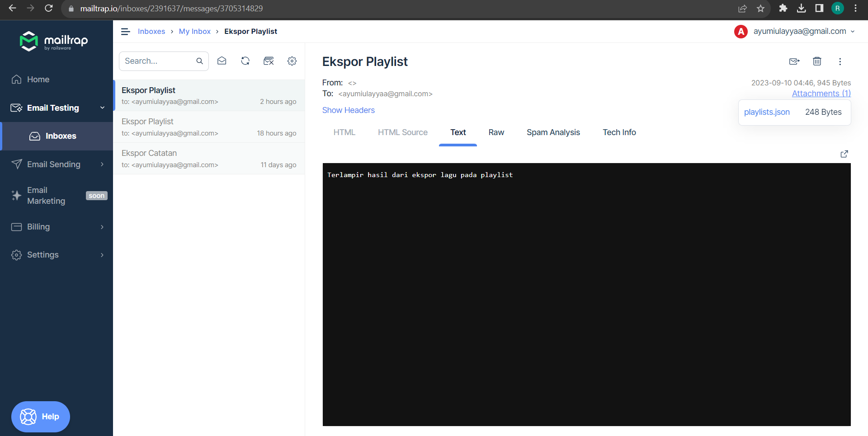Collapse the Email Testing section
Image resolution: width=868 pixels, height=436 pixels.
[102, 108]
